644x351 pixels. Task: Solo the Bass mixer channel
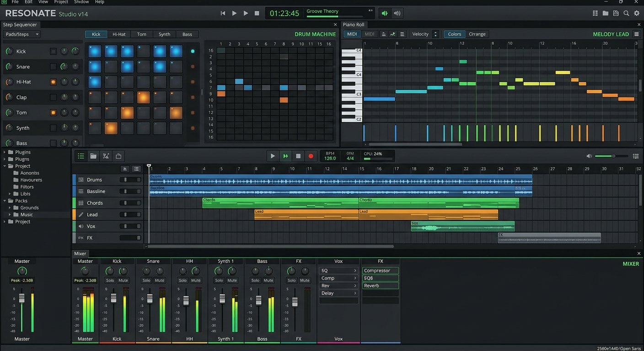coord(255,281)
